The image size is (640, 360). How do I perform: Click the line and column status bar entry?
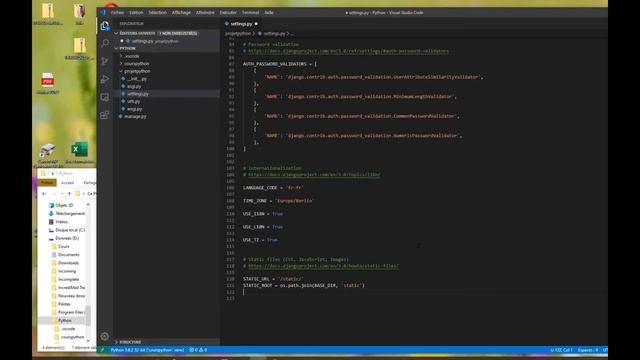coord(561,350)
